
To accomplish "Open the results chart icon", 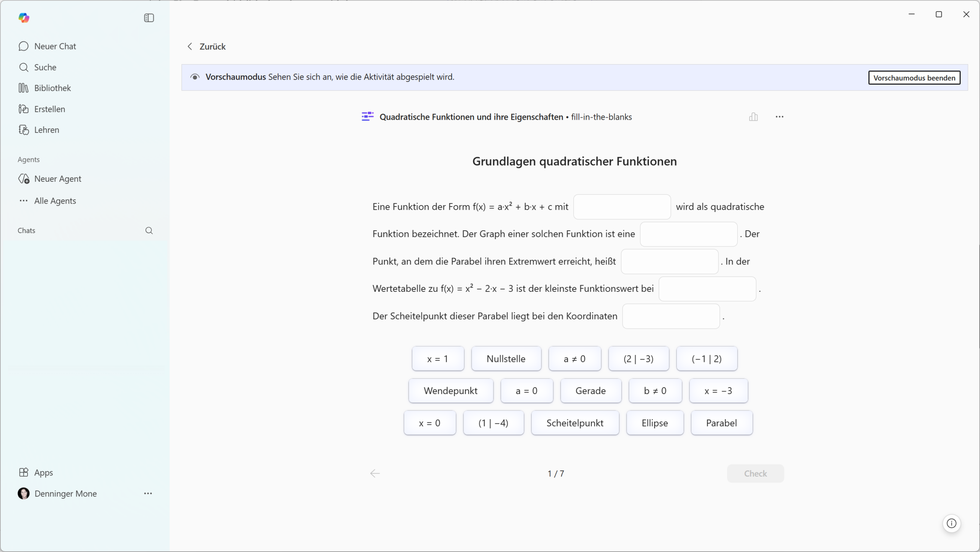I will pyautogui.click(x=753, y=117).
